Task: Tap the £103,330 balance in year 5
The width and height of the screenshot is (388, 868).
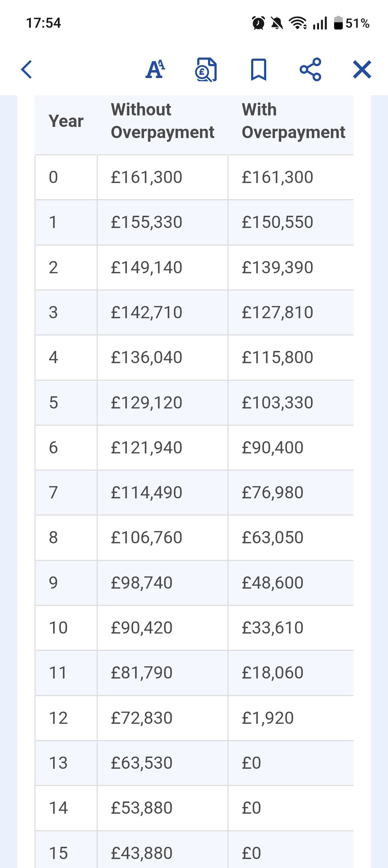Action: (277, 403)
